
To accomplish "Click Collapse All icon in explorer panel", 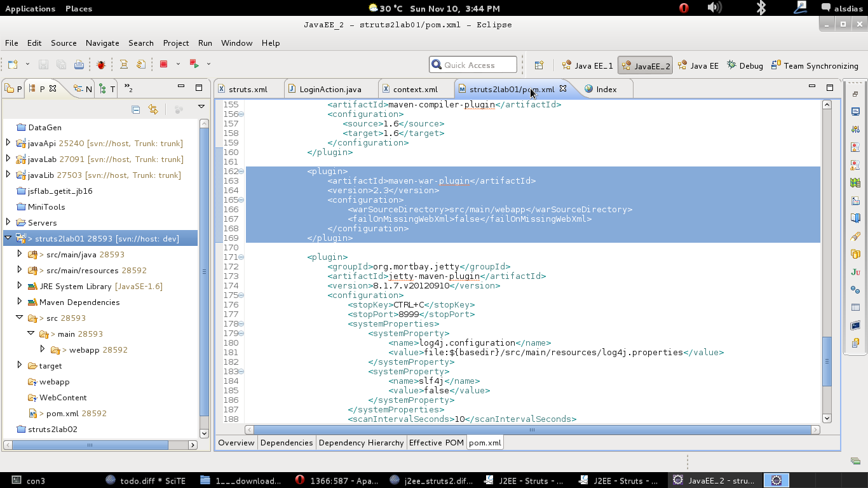I will (136, 109).
